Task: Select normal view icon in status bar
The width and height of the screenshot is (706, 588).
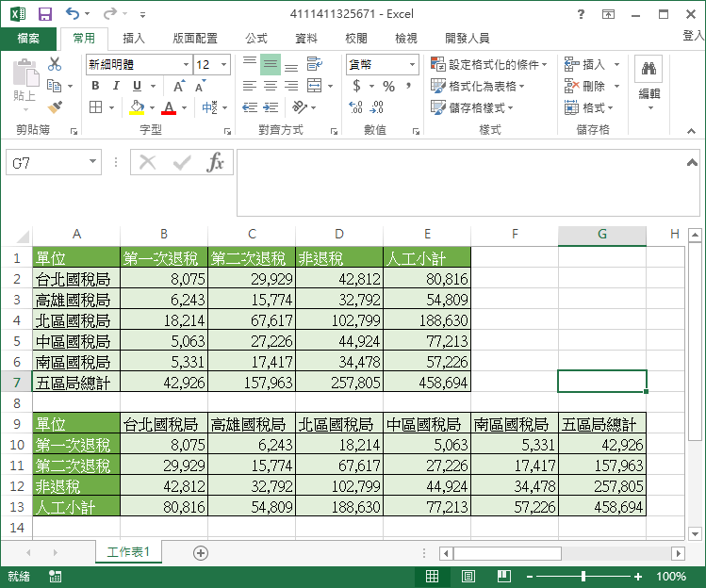Action: coord(432,577)
